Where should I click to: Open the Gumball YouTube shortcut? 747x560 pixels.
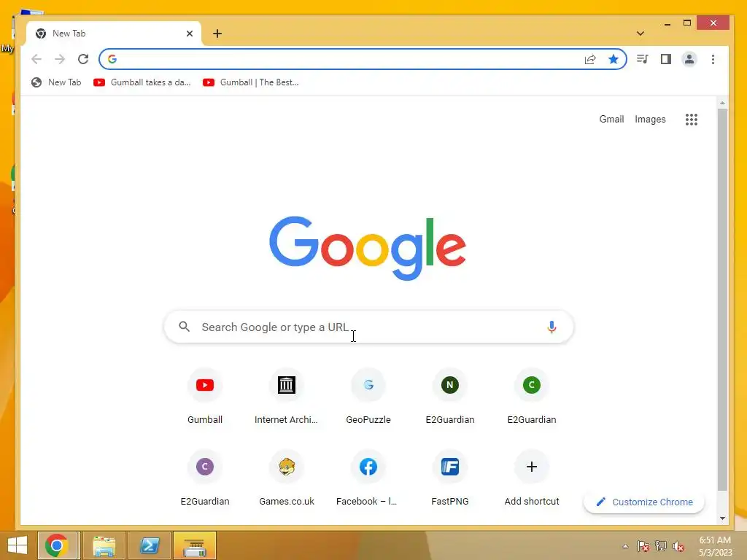(205, 396)
